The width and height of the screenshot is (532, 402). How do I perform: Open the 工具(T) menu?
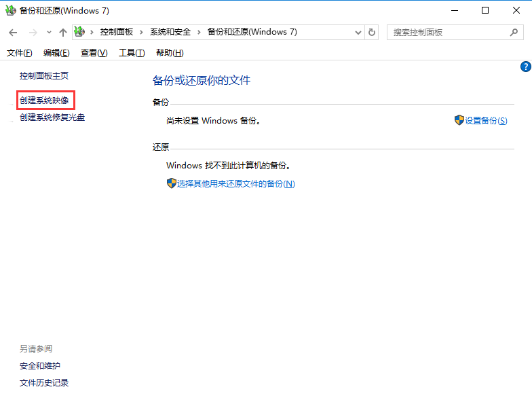click(x=132, y=53)
